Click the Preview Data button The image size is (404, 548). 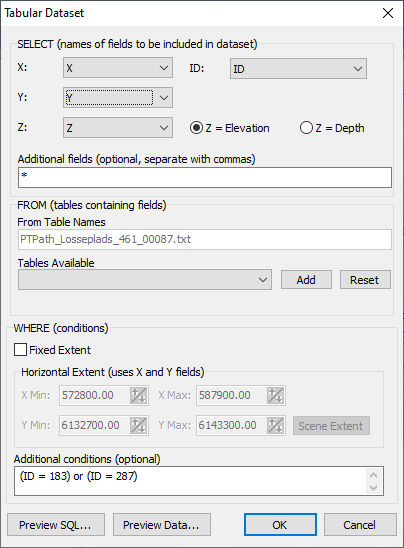click(x=162, y=525)
